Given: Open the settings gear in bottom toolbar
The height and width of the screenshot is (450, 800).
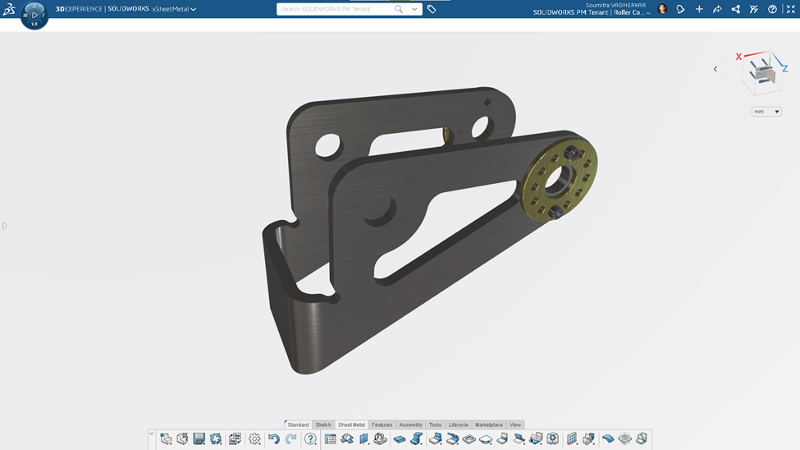Looking at the screenshot, I should click(x=254, y=438).
